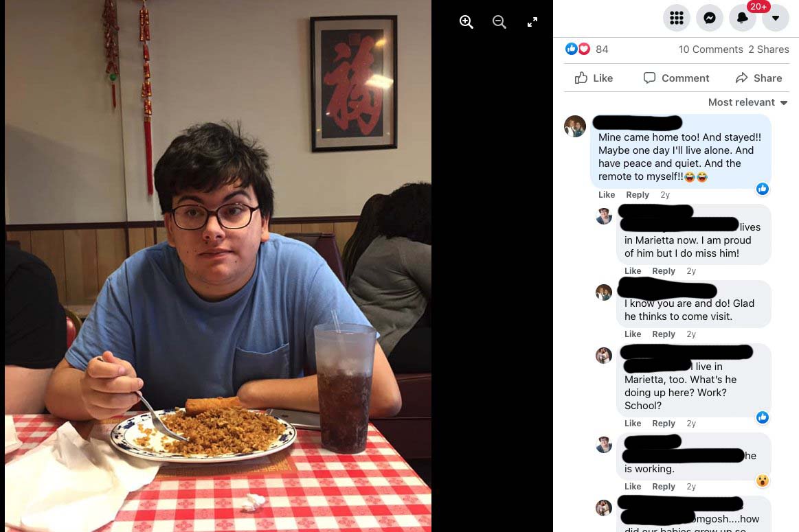View the like and love reactions count
Screen dimensions: 799x532
[587, 49]
